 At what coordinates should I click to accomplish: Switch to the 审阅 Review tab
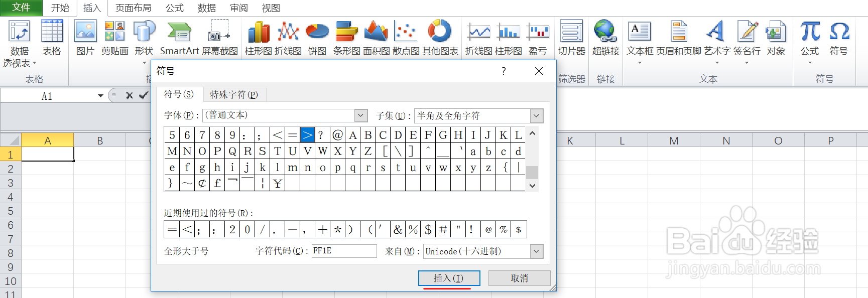[x=238, y=8]
